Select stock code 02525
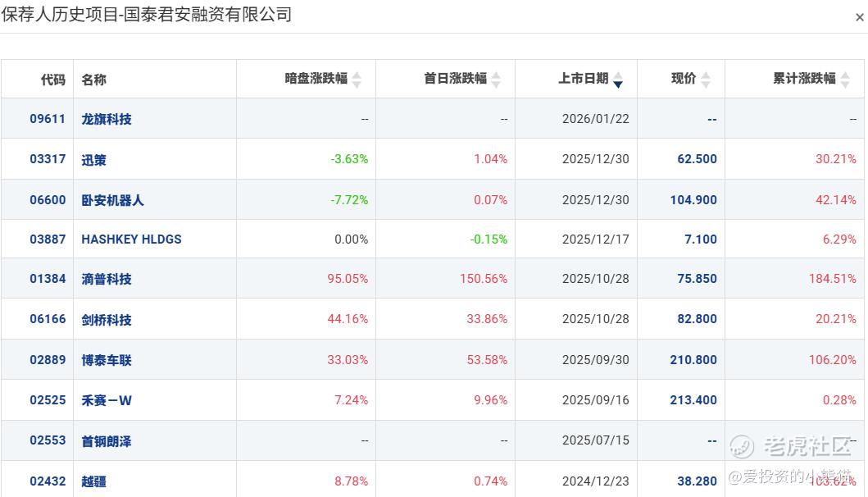 [48, 400]
